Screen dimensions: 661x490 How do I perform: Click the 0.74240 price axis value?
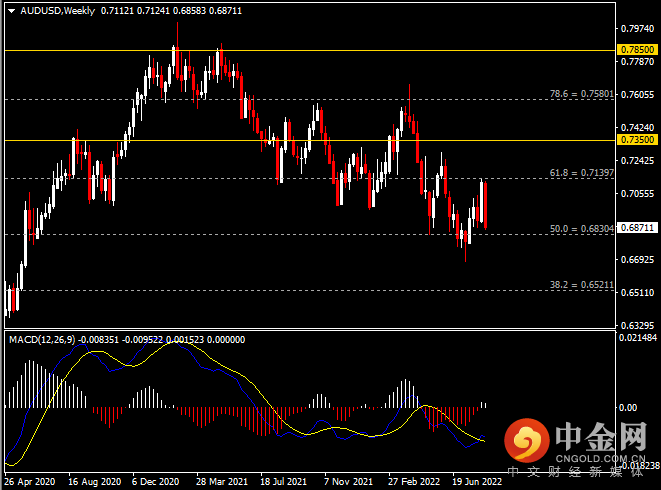[x=637, y=127]
